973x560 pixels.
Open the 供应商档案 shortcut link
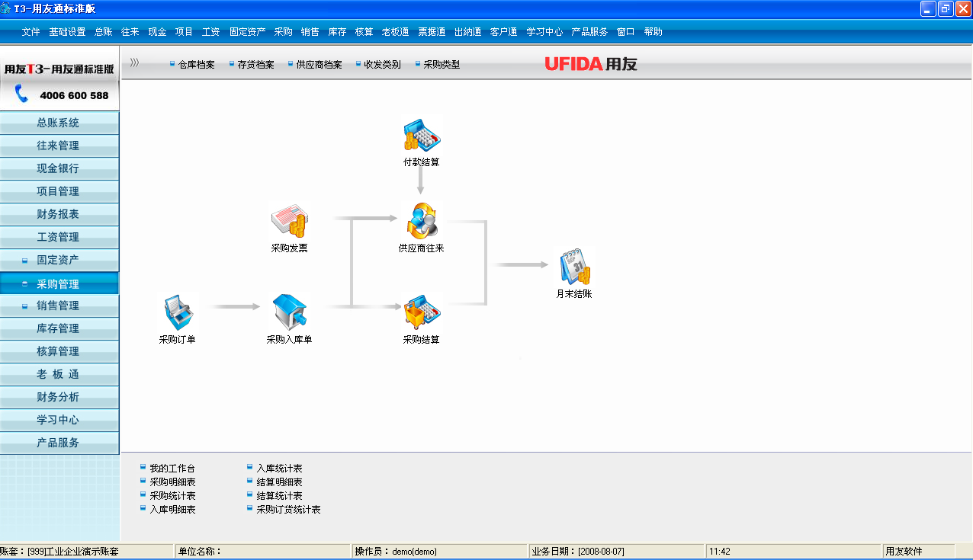click(x=319, y=65)
